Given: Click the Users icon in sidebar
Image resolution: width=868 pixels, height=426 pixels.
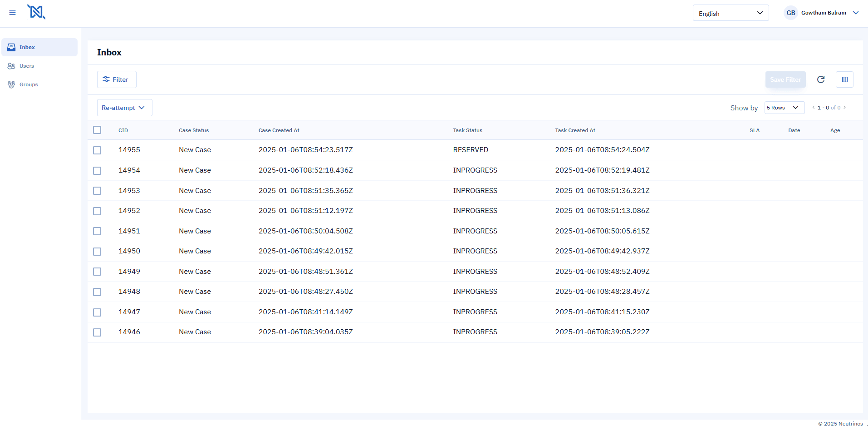Looking at the screenshot, I should tap(11, 66).
